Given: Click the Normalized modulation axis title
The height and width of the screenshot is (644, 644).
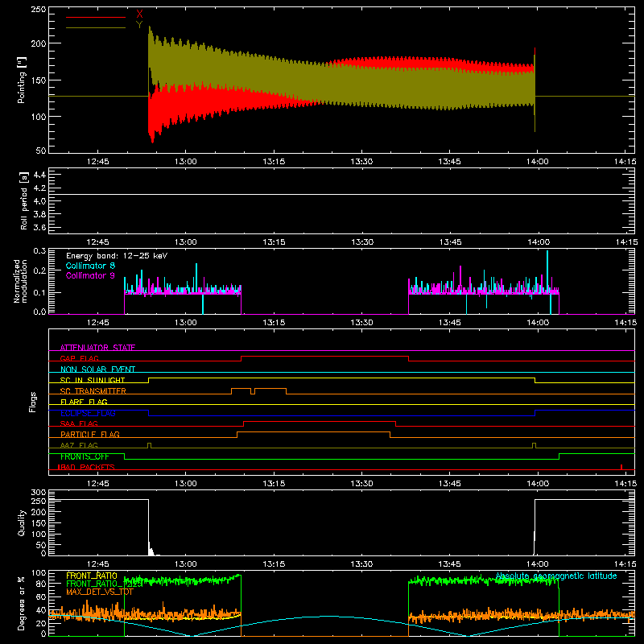Looking at the screenshot, I should coord(21,281).
